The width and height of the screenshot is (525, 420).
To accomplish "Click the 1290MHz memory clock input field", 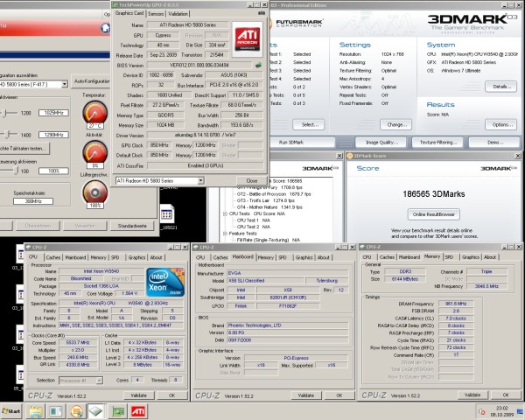I will tap(53, 135).
